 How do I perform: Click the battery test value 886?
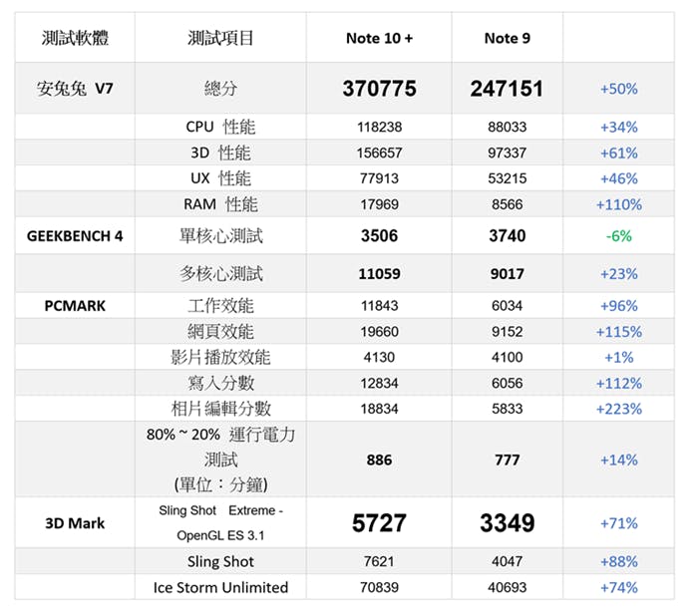[x=379, y=461]
